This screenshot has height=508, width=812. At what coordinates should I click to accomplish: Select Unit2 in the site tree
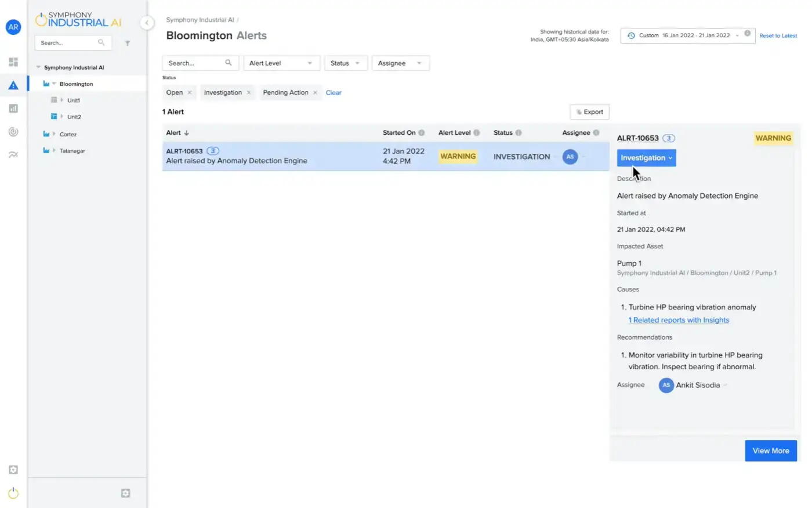pyautogui.click(x=74, y=117)
